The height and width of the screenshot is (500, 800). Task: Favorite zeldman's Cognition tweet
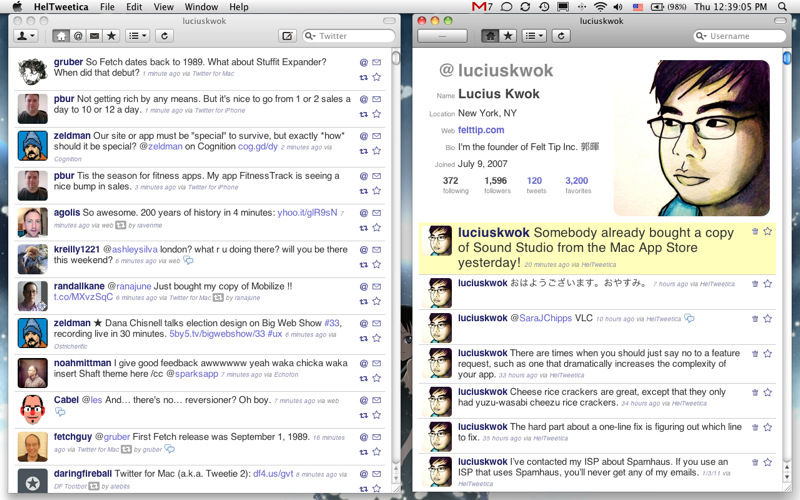point(377,151)
